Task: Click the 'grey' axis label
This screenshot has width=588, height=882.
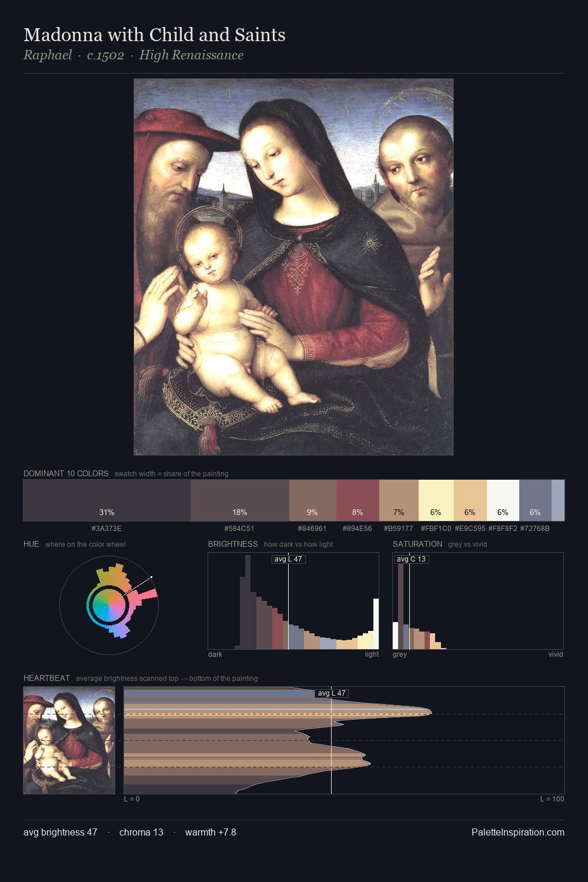Action: [x=400, y=654]
